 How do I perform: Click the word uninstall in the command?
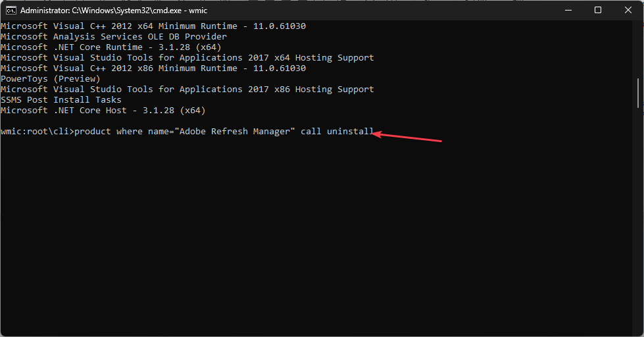point(350,132)
